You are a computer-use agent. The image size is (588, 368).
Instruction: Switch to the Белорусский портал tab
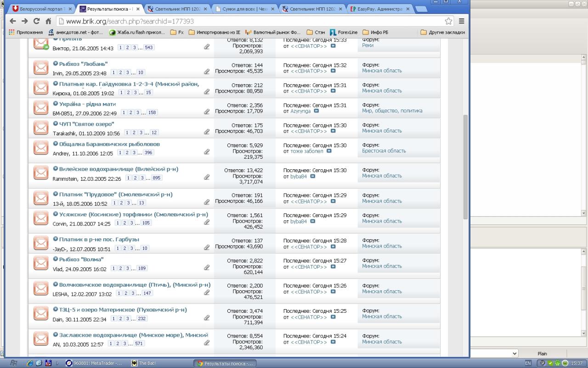pyautogui.click(x=42, y=9)
